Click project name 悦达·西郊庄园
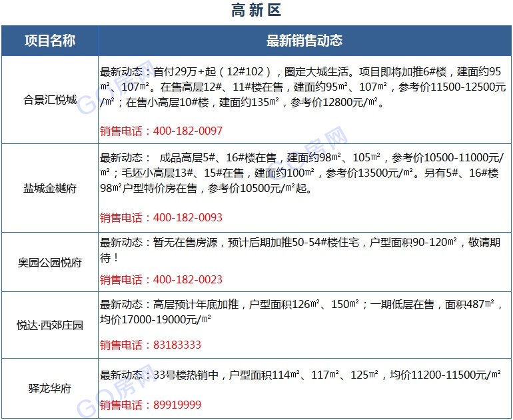The height and width of the screenshot is (420, 513). pos(50,325)
